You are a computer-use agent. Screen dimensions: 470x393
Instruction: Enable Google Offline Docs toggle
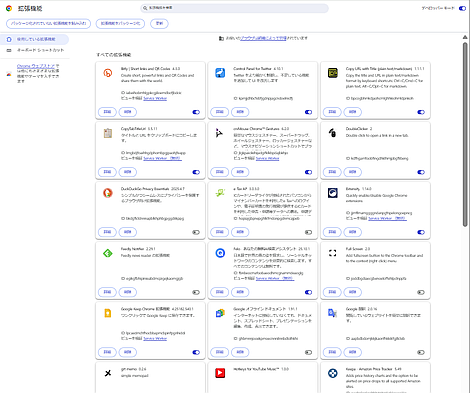coord(308,352)
